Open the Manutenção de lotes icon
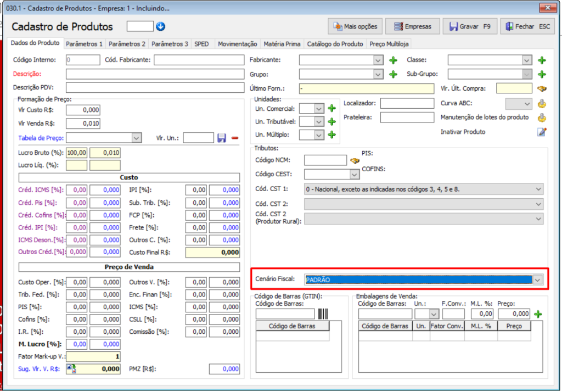562x392 pixels. pos(542,117)
